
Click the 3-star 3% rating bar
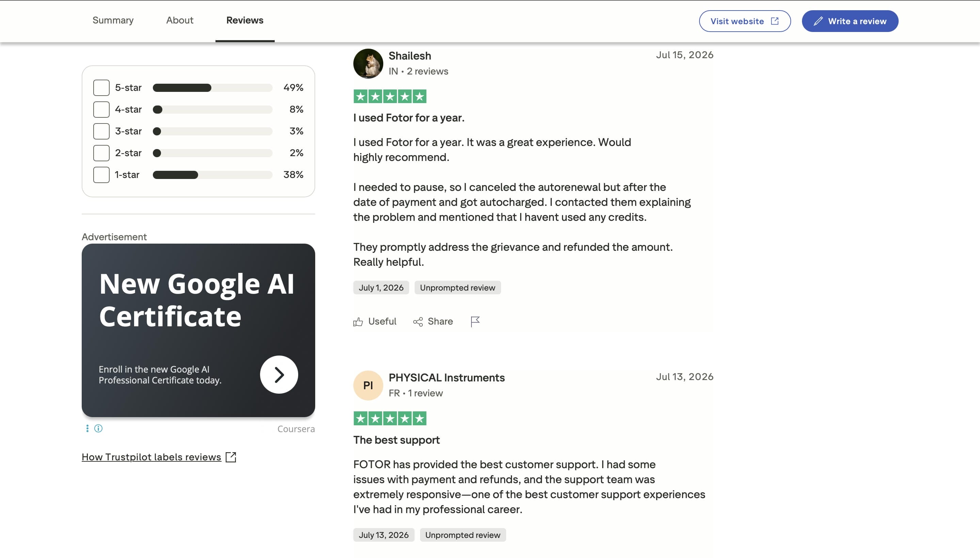[212, 131]
